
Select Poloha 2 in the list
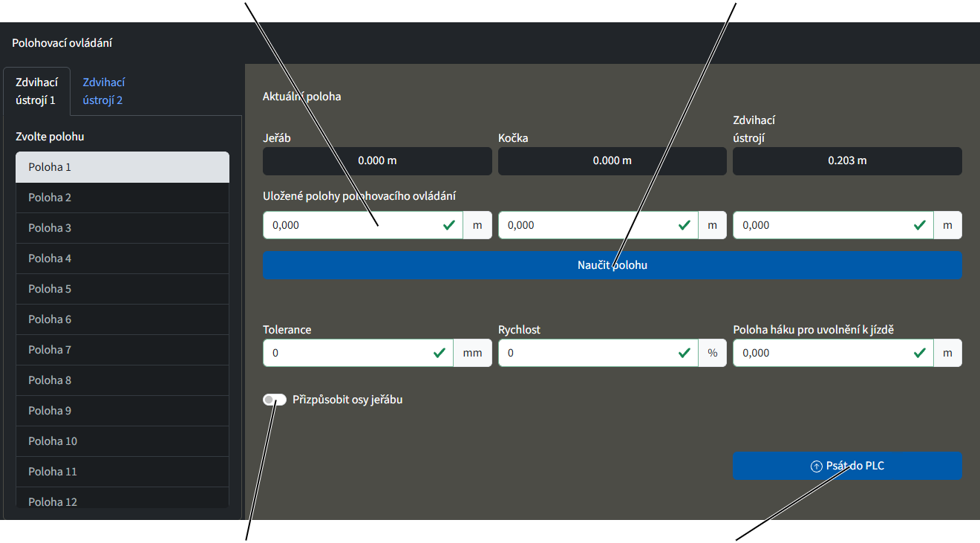tap(122, 198)
